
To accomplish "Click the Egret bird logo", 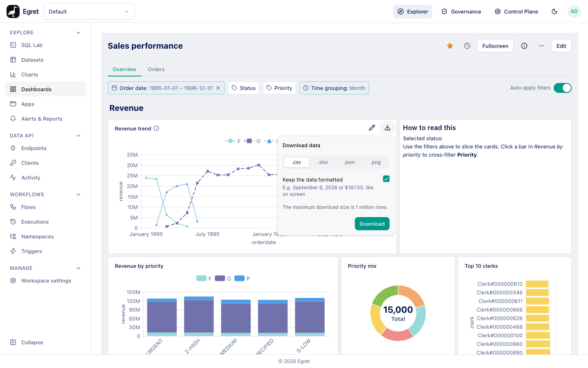I will pyautogui.click(x=13, y=11).
